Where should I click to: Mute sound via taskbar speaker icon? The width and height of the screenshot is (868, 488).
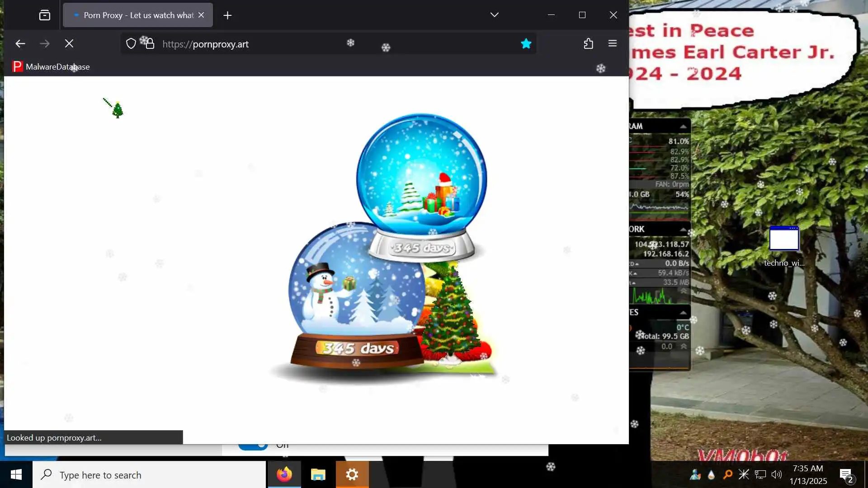click(x=777, y=474)
